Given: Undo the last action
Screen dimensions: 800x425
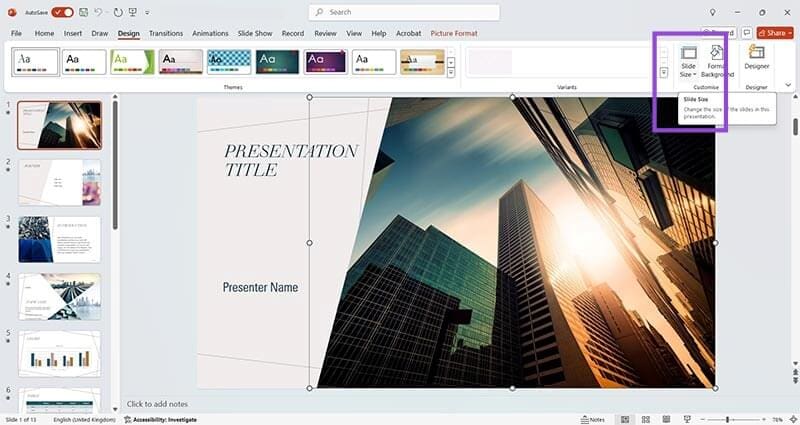Looking at the screenshot, I should click(x=97, y=12).
